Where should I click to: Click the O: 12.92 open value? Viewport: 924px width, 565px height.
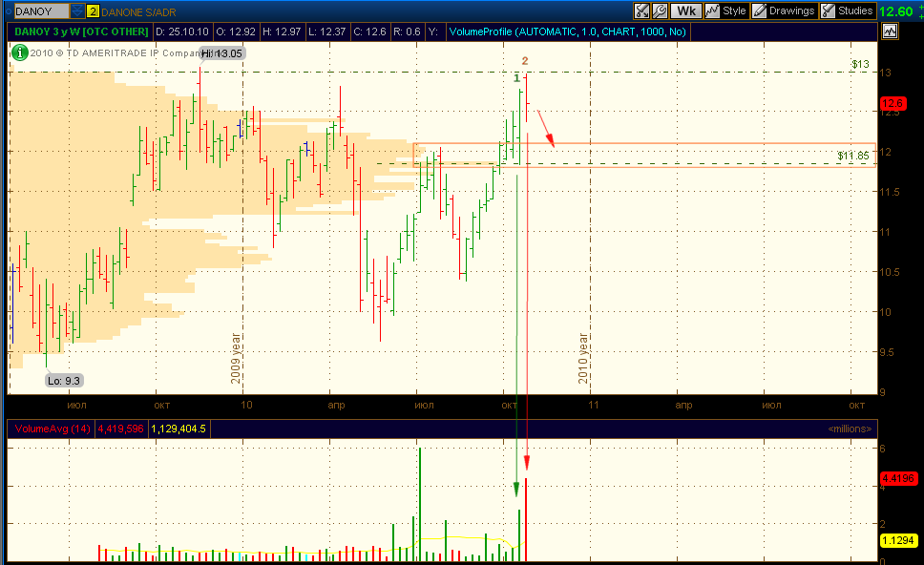(x=236, y=31)
